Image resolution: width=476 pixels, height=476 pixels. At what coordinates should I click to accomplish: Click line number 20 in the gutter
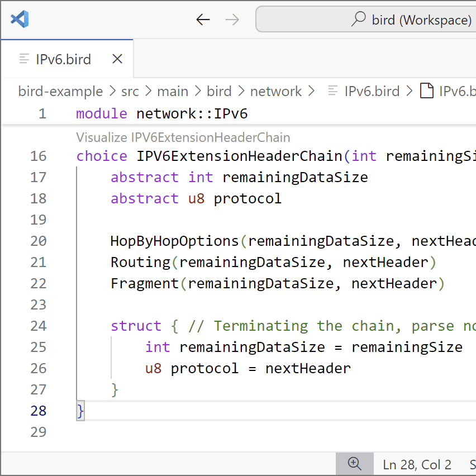38,241
